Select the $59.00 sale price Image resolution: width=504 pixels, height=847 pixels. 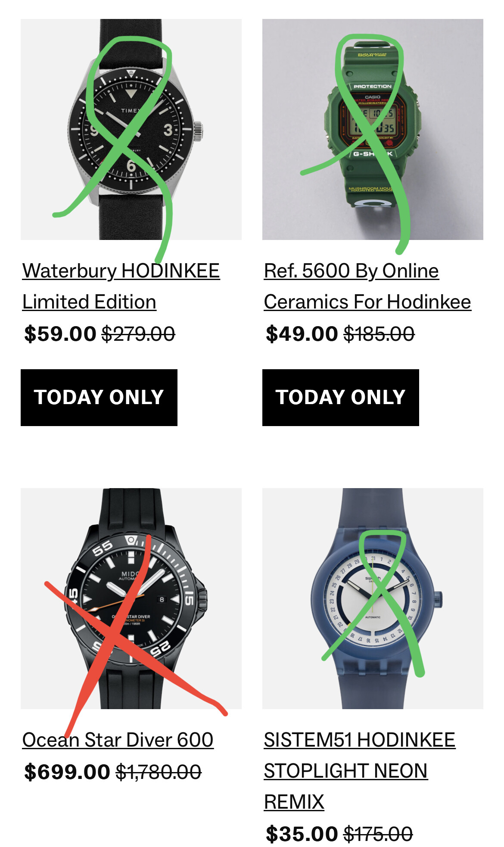tap(60, 334)
